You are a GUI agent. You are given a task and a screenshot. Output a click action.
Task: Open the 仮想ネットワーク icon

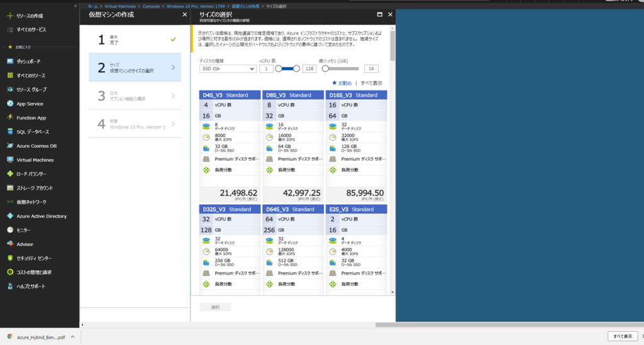(x=10, y=202)
